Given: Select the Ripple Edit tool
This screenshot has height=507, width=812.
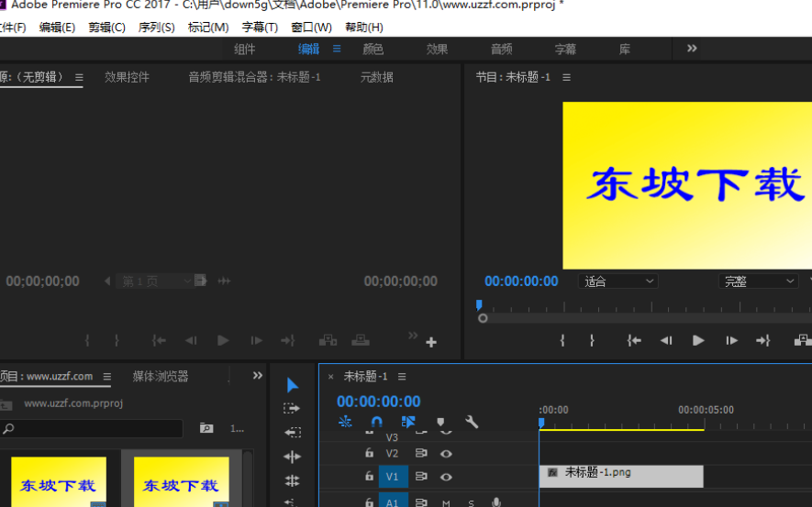Looking at the screenshot, I should (292, 457).
